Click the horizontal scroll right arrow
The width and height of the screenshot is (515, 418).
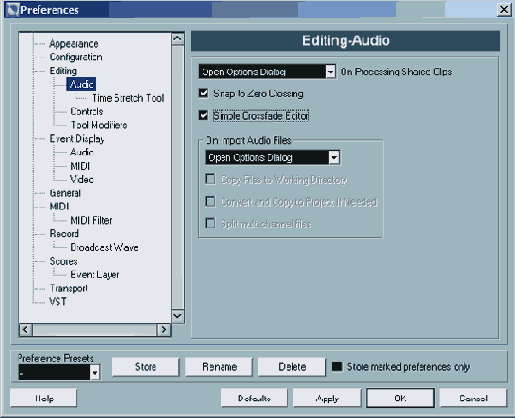tap(164, 330)
